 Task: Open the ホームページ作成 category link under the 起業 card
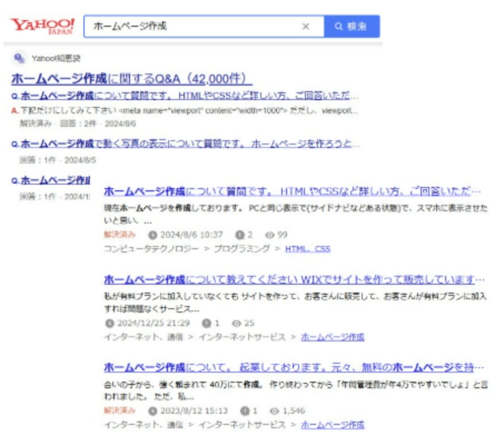(x=332, y=425)
